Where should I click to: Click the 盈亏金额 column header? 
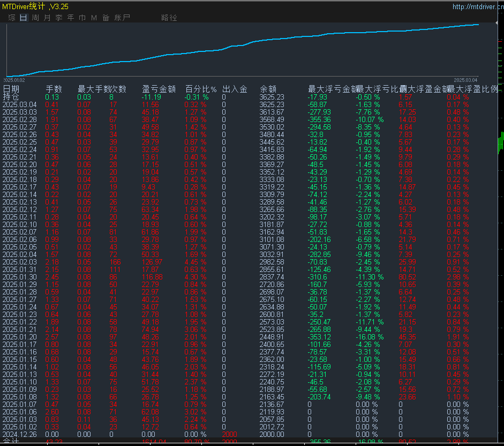click(x=159, y=89)
